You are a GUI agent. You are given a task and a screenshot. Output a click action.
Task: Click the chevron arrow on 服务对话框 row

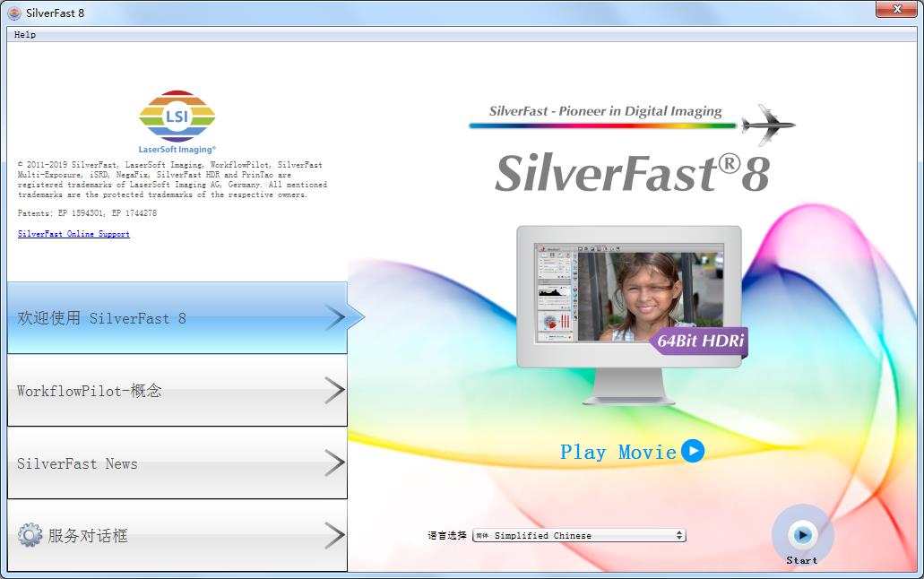coord(334,535)
